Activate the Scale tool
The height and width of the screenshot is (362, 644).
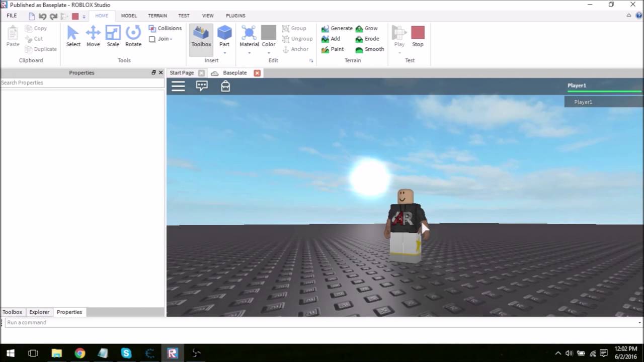pos(113,36)
